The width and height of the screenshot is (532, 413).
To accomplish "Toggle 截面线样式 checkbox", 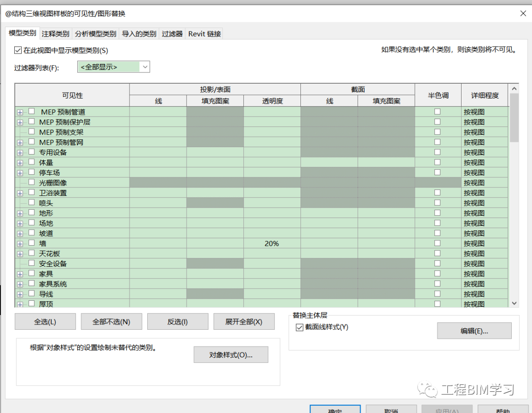I will click(x=299, y=327).
